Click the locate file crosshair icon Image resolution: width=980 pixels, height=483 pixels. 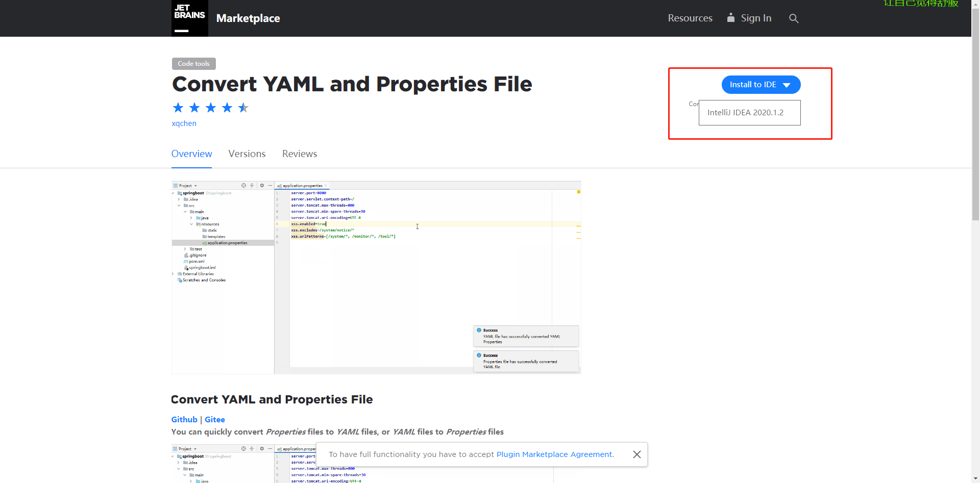click(243, 186)
